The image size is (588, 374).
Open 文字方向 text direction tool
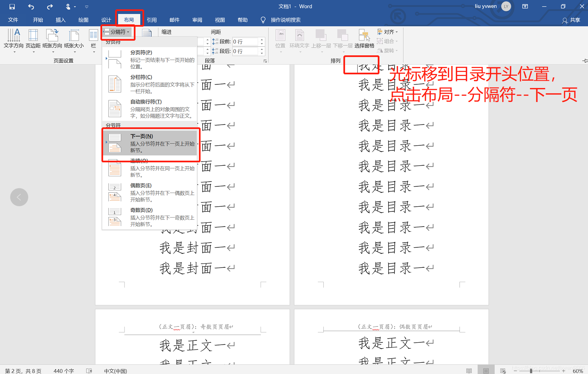click(x=14, y=41)
